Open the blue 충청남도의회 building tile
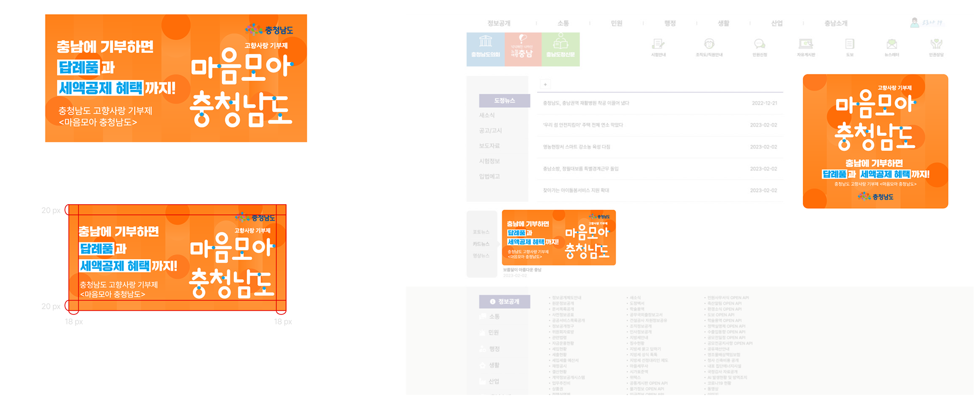Viewport: 980px width, 417px height. 485,49
